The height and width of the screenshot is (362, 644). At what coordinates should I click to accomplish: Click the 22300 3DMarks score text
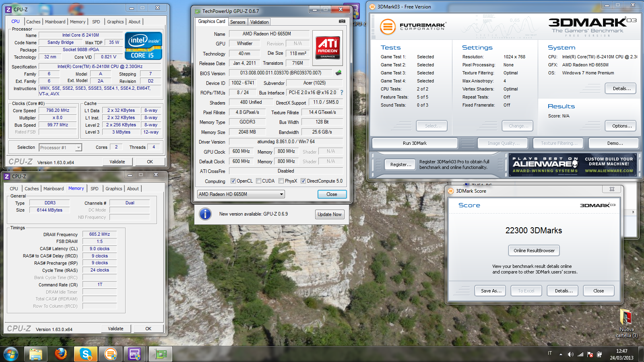(x=534, y=230)
